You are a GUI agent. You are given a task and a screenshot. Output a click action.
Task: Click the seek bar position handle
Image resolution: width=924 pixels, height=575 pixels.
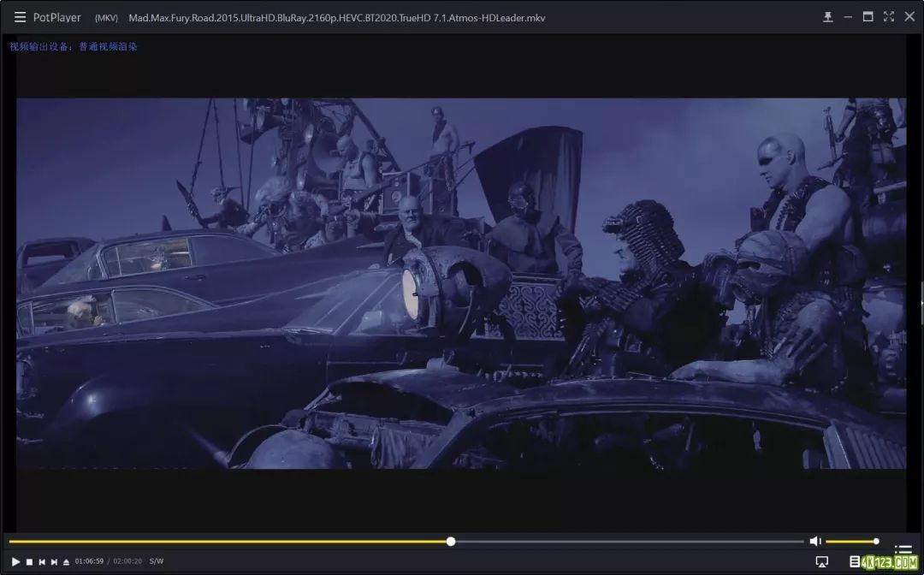click(451, 541)
